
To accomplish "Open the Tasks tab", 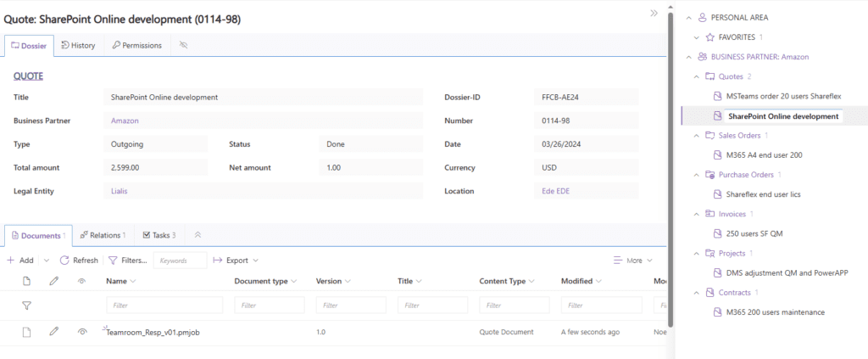I will (159, 235).
